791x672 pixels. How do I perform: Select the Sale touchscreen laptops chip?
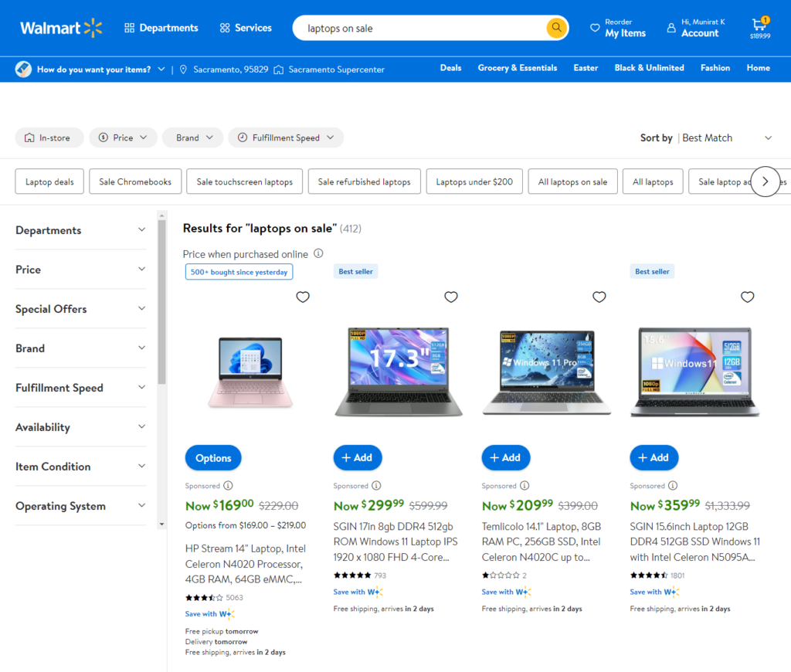click(245, 182)
